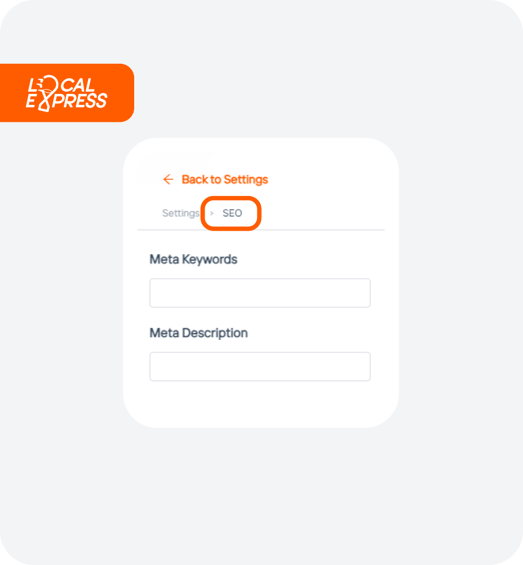Click the word Back in the orange link

coord(195,179)
